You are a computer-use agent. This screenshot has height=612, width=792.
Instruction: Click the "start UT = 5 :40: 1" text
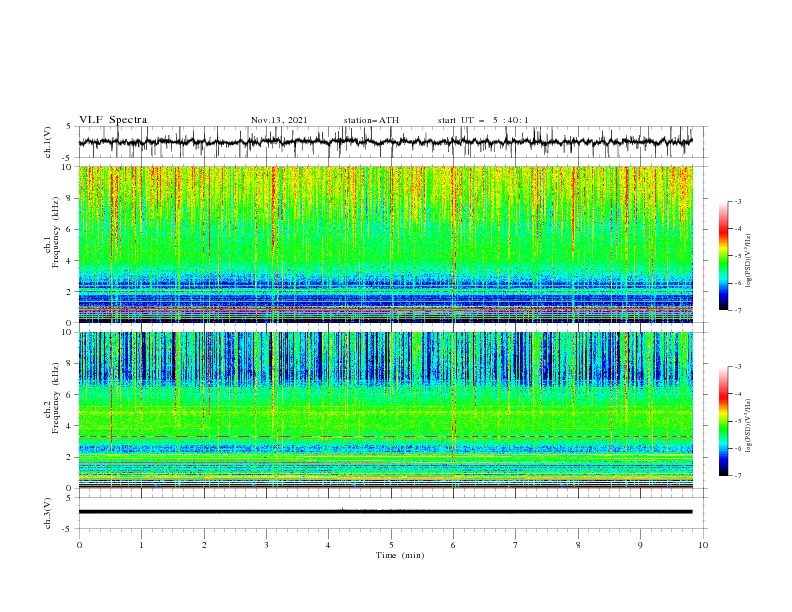483,120
